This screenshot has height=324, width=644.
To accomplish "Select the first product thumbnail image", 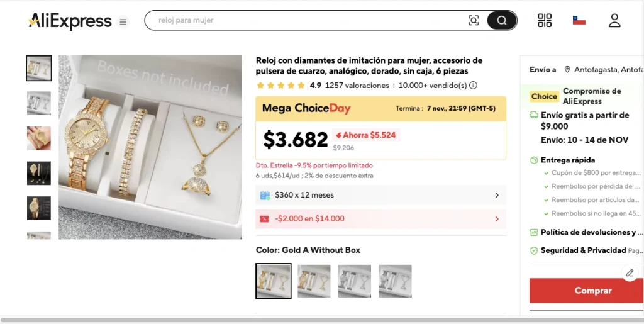I will [39, 68].
